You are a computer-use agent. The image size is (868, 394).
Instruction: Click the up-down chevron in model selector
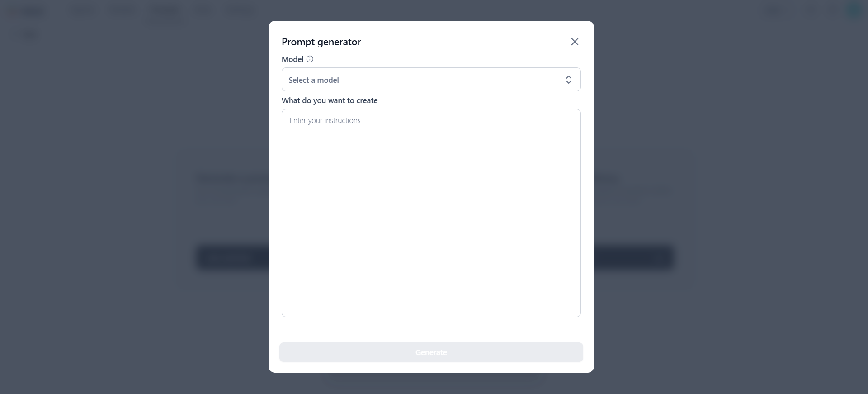(569, 80)
